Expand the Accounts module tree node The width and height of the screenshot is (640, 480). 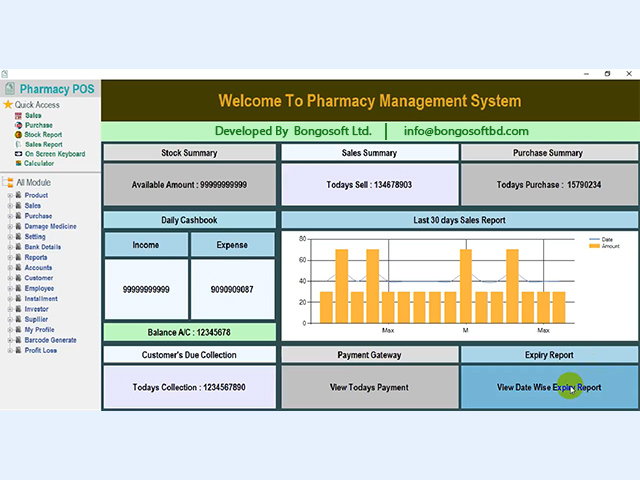10,268
